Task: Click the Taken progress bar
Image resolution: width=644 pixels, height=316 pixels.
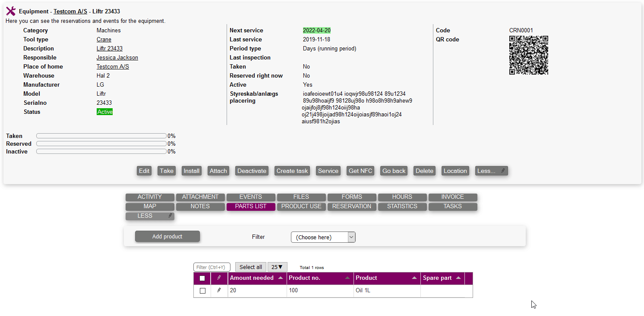Action: pos(101,136)
